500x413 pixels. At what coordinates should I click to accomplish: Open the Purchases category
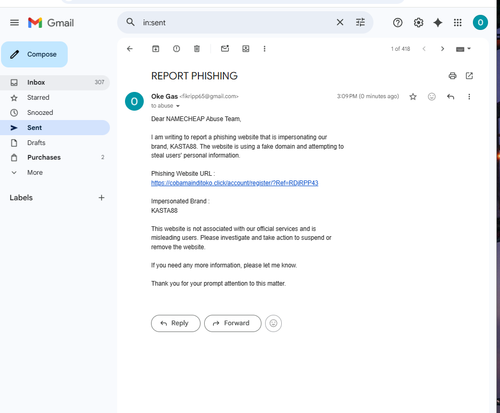tap(55, 157)
